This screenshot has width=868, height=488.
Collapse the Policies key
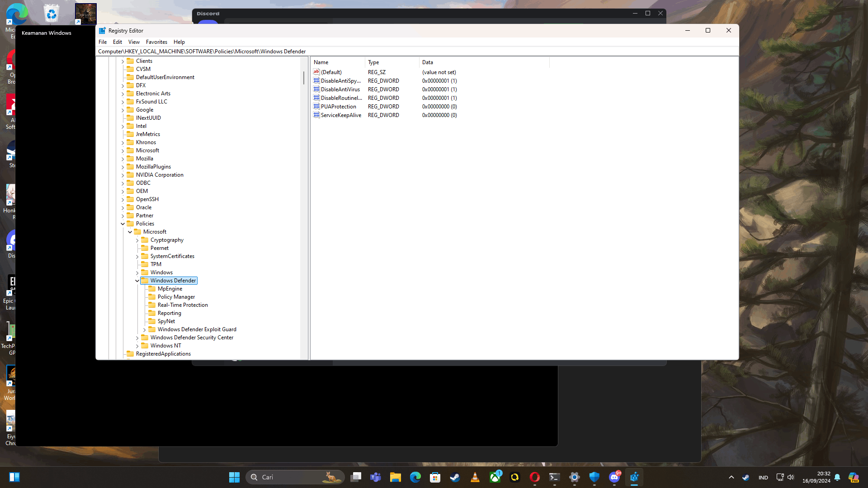pyautogui.click(x=123, y=224)
